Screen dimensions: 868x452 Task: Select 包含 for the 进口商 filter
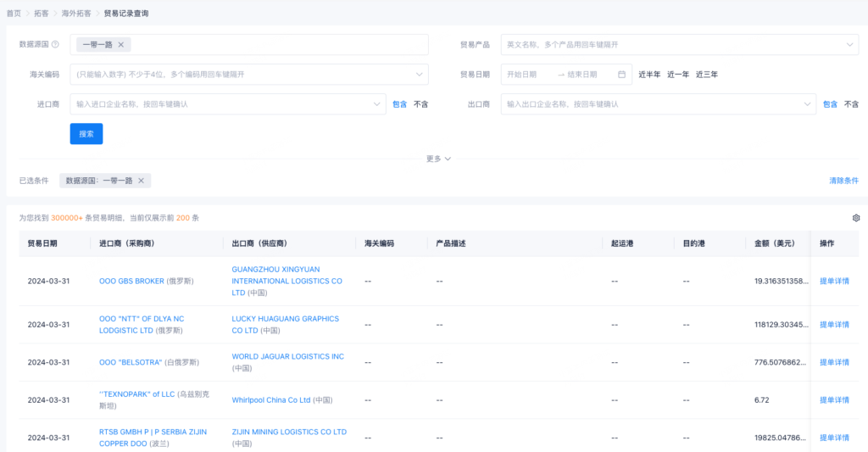399,104
